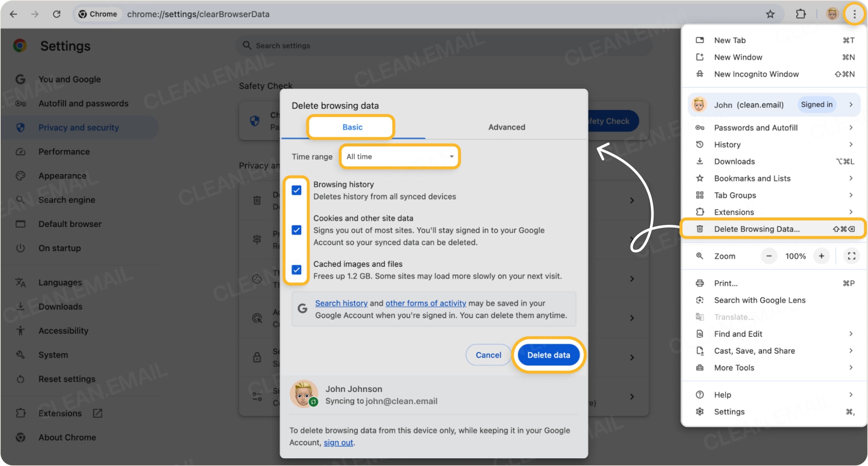Choose Delete Browsing Data from the menu

(757, 229)
